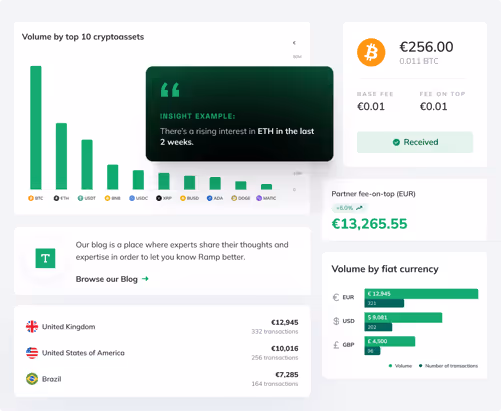Select the BNB bar in the volume chart
Image resolution: width=501 pixels, height=411 pixels.
click(x=113, y=177)
